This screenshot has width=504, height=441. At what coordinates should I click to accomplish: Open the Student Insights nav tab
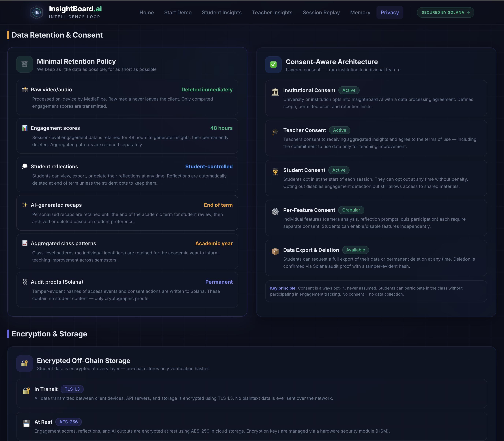(221, 13)
